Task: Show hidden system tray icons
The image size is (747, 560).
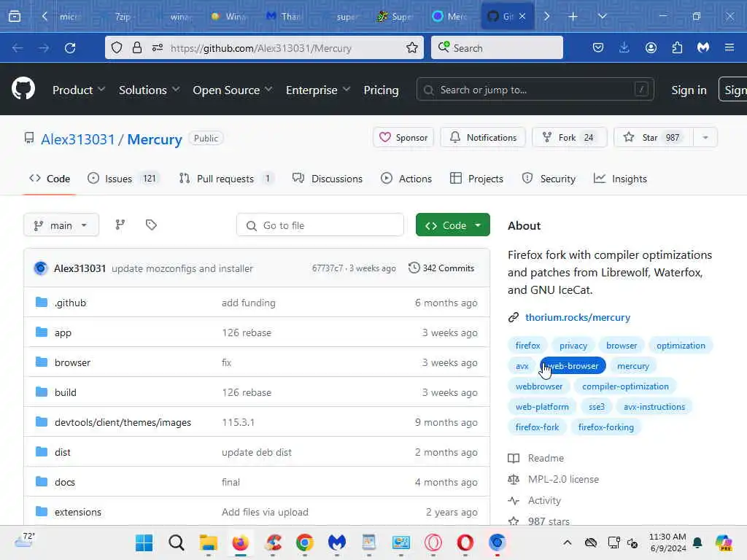Action: point(567,542)
